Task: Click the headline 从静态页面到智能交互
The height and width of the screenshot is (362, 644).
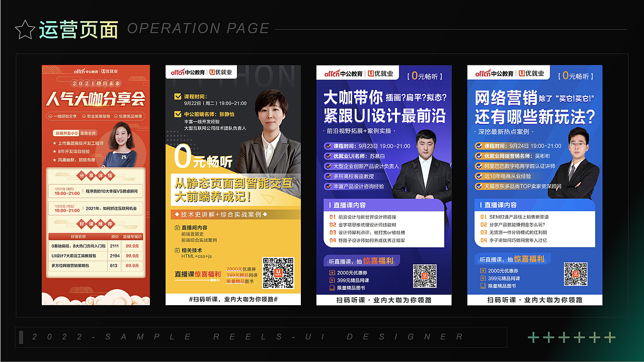Action: (x=234, y=183)
